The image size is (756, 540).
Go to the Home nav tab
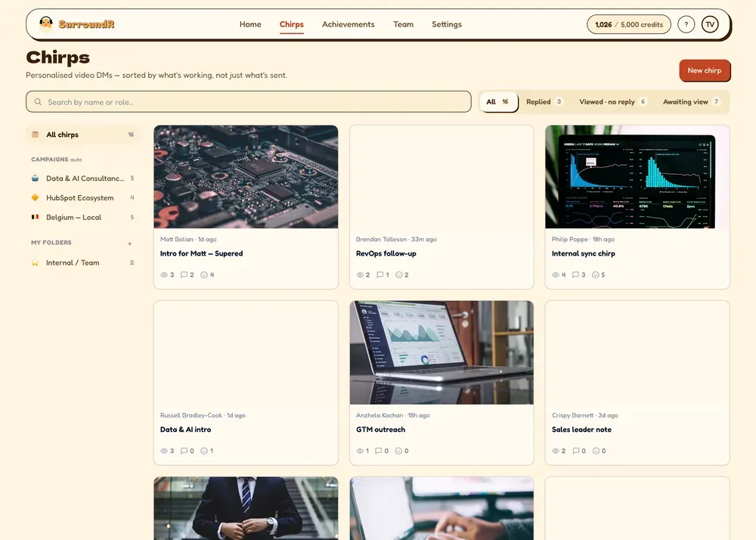(250, 24)
